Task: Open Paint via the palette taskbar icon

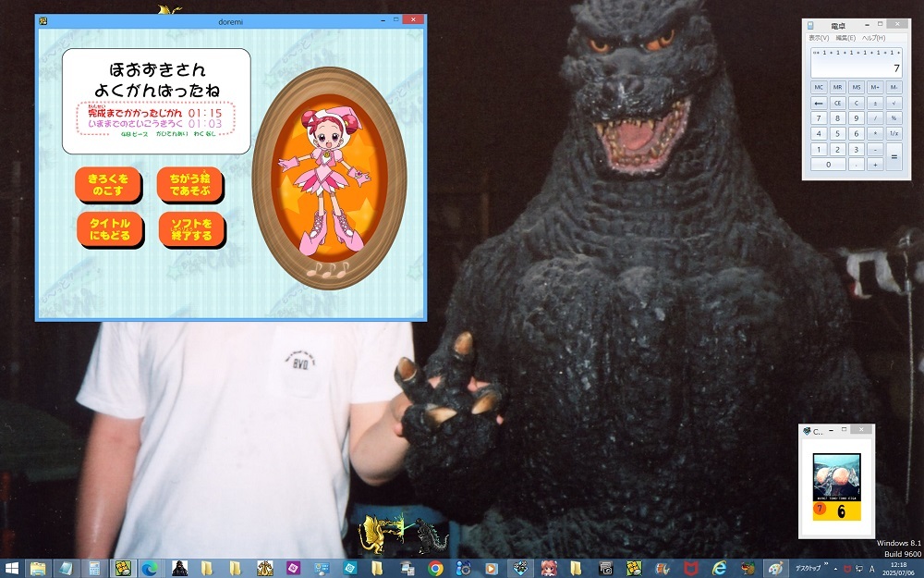Action: [x=775, y=569]
